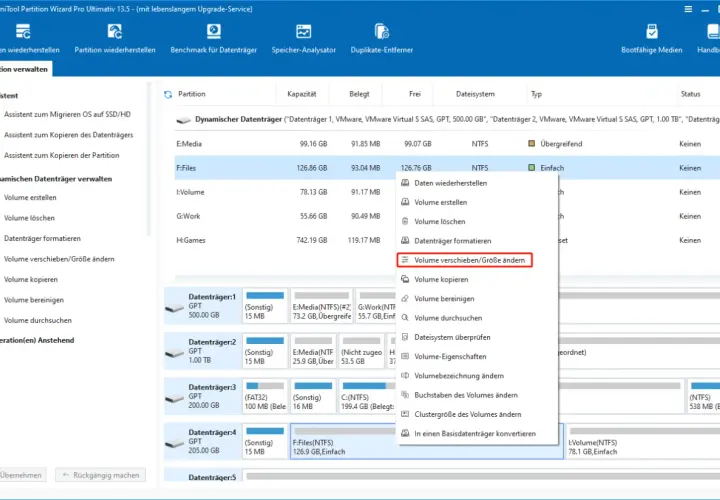Open the hamburger menu in title bar
The width and height of the screenshot is (720, 500).
688,9
